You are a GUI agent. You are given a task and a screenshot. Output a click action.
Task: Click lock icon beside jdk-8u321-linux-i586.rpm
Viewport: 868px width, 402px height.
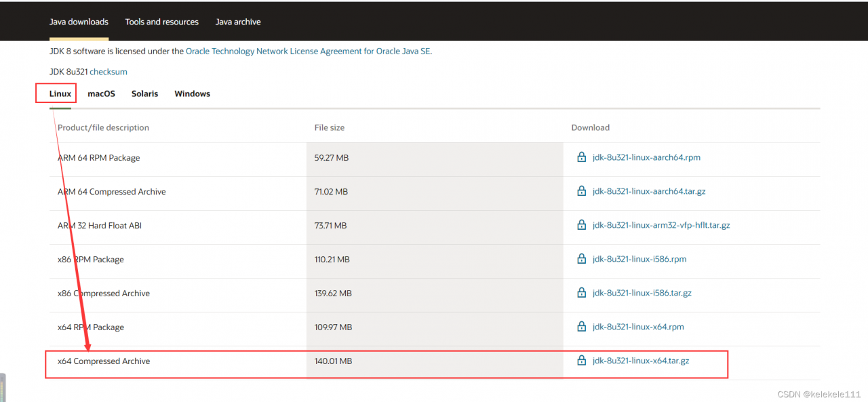[581, 259]
